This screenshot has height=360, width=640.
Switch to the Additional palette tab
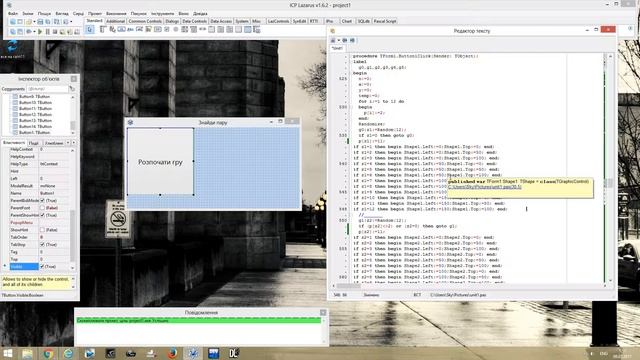pyautogui.click(x=115, y=21)
